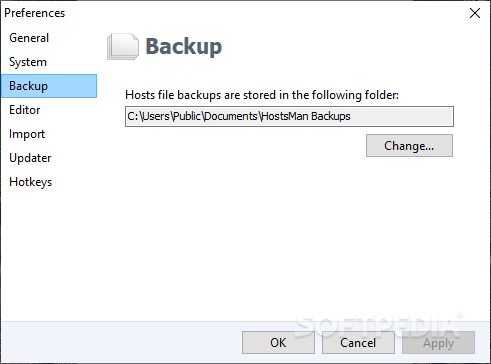
Task: Open the Import settings page
Action: point(27,134)
